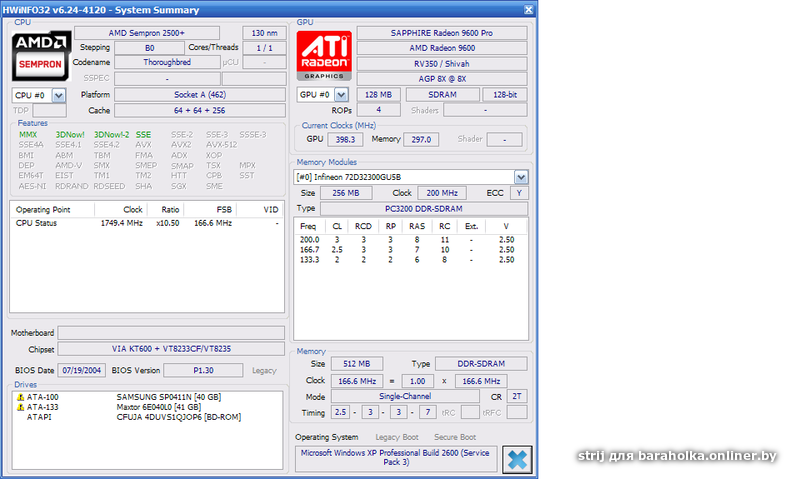Screen dimensions: 800x479
Task: Expand the memory module Infineon 72D32300GU5B dropdown
Action: (521, 177)
